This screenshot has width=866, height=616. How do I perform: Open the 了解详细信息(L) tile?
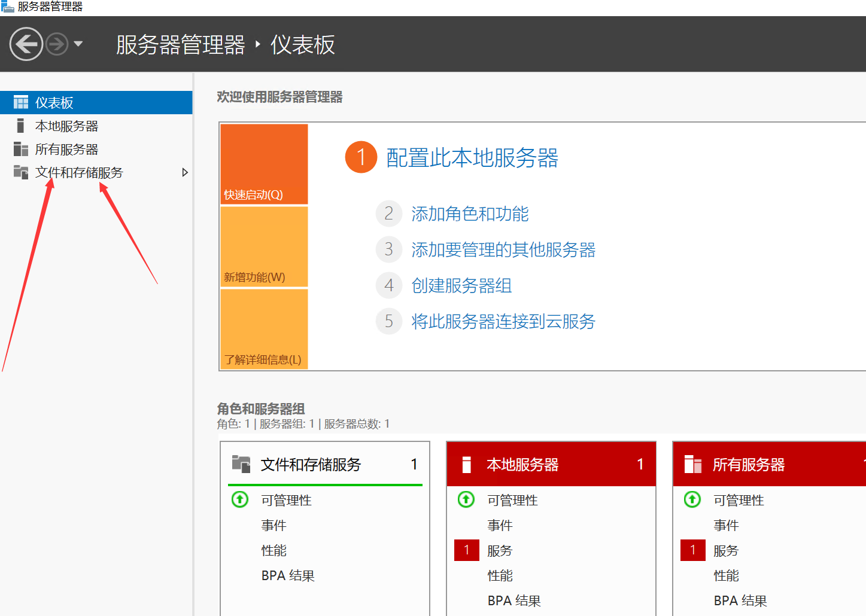pos(264,329)
